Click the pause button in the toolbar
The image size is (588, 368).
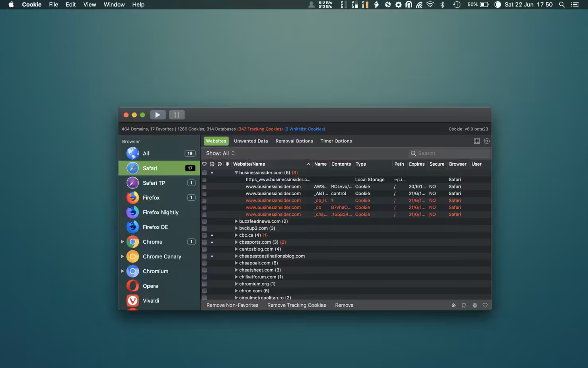(x=177, y=115)
